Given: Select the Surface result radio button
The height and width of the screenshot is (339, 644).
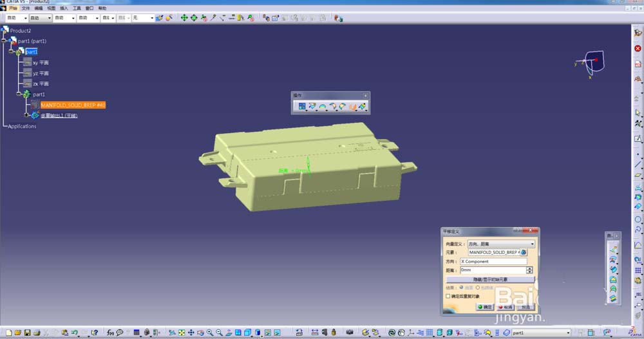Looking at the screenshot, I should point(461,288).
